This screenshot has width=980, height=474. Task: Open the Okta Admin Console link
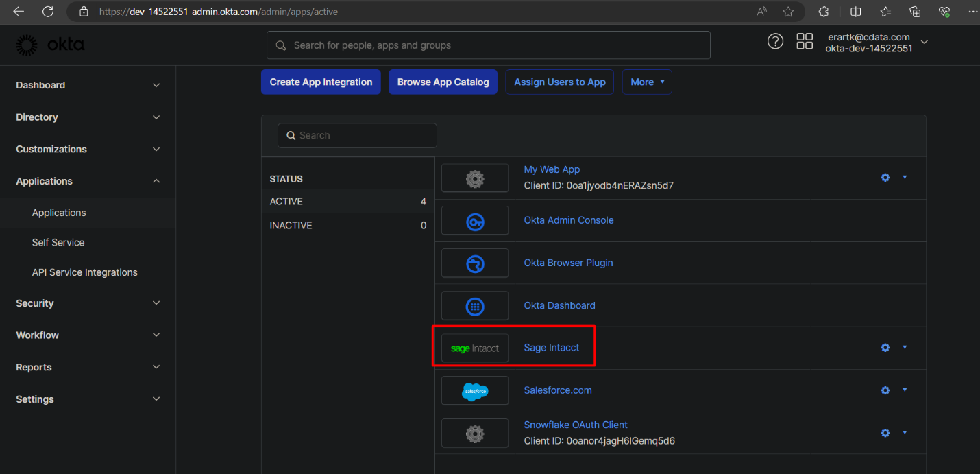(569, 220)
